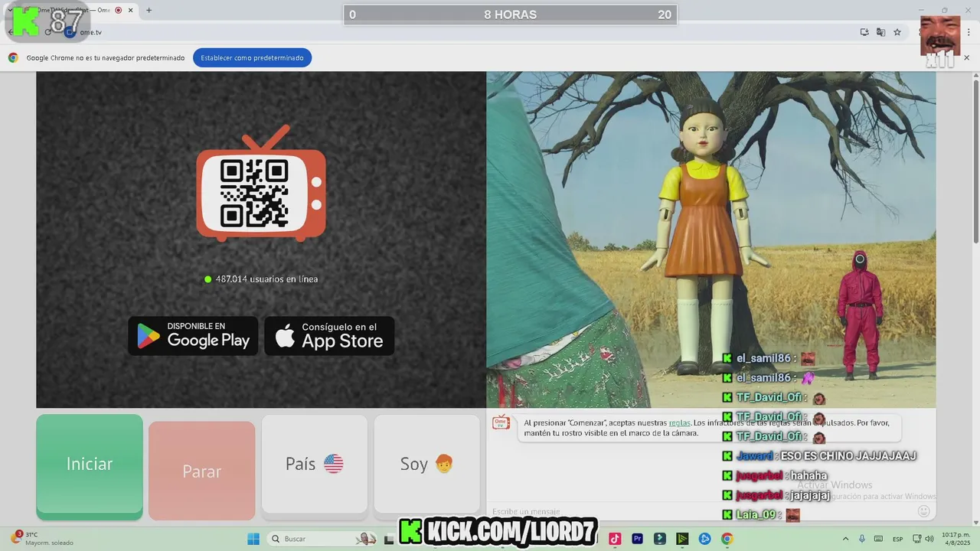Image resolution: width=980 pixels, height=551 pixels.
Task: Click the install/cast icon in address bar
Action: [864, 32]
